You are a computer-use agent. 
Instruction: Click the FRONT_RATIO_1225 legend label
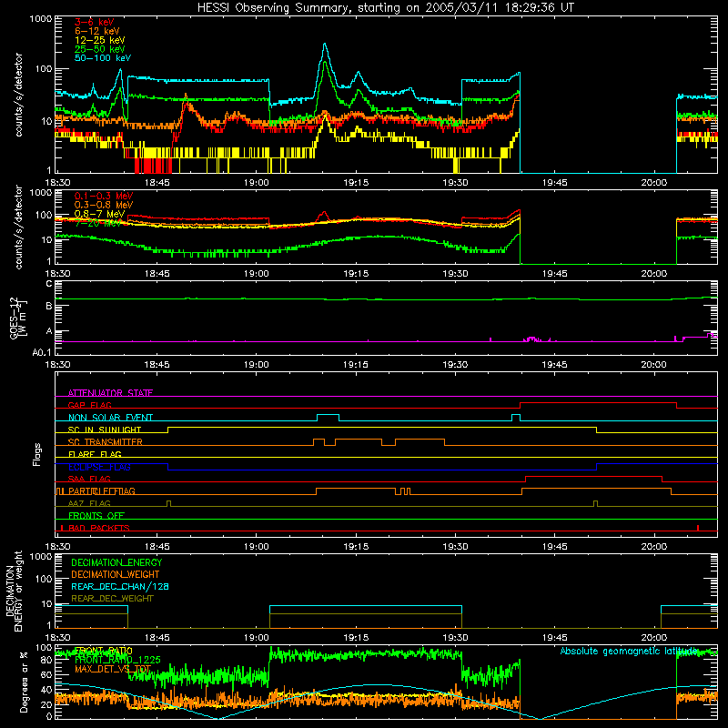click(x=117, y=660)
